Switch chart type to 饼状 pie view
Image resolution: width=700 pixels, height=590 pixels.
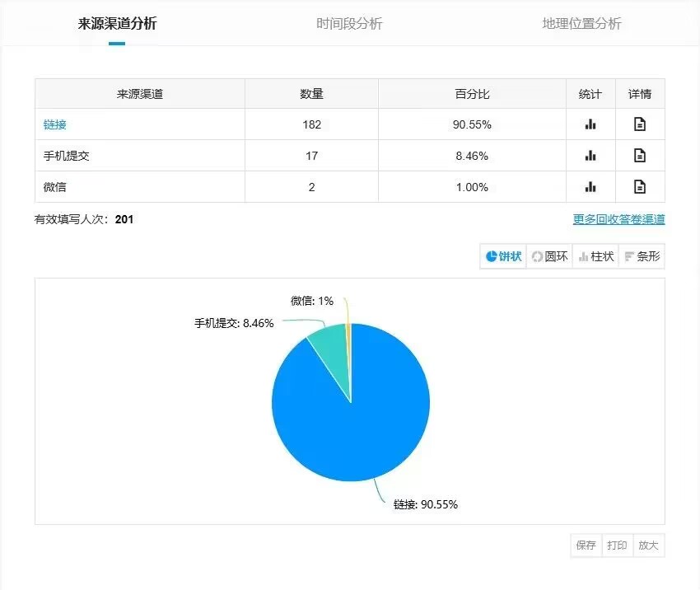click(x=504, y=256)
